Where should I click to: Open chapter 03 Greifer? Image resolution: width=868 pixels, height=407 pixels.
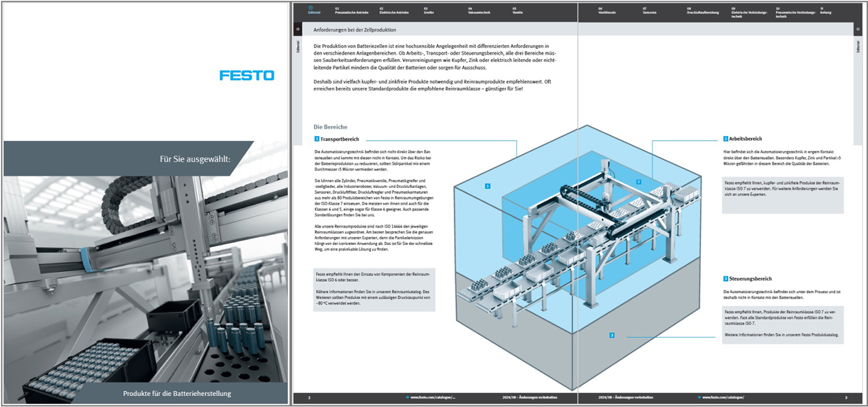tap(429, 11)
